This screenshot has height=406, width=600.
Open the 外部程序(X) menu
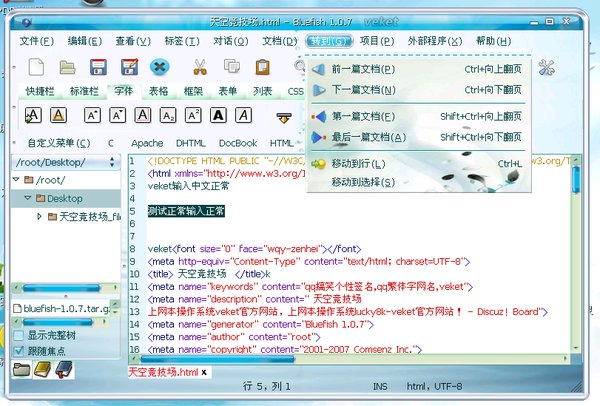(x=435, y=41)
